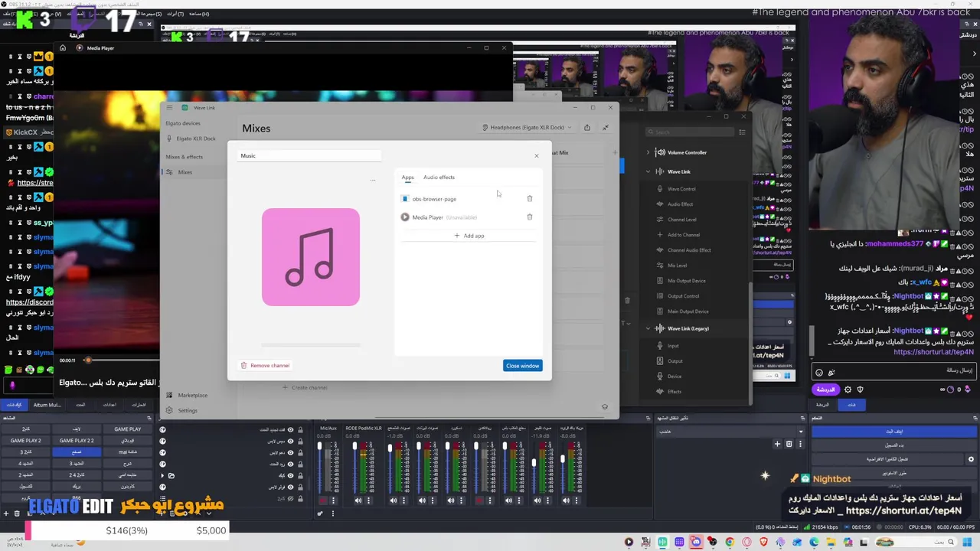The image size is (980, 551).
Task: Click Add app button
Action: click(x=469, y=236)
